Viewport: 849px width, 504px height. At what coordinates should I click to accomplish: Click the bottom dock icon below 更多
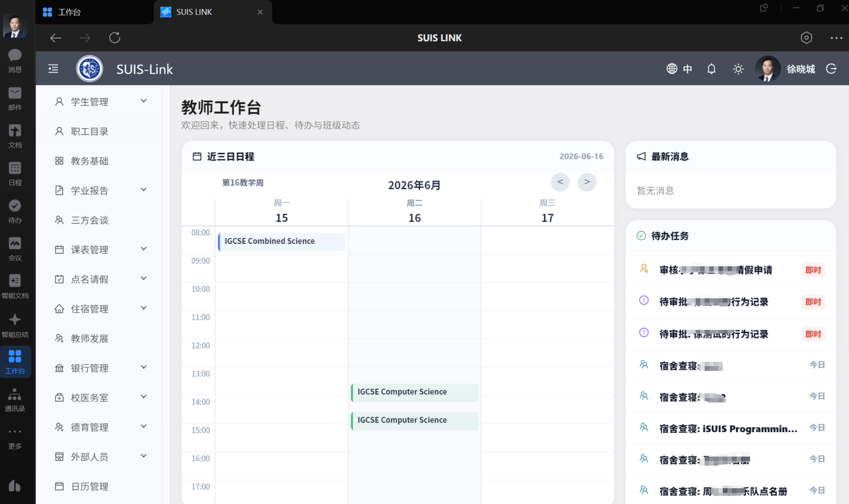tap(14, 486)
